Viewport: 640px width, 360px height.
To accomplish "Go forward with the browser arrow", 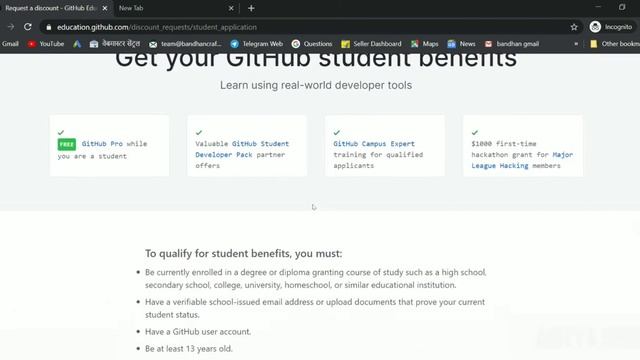I will coord(11,27).
